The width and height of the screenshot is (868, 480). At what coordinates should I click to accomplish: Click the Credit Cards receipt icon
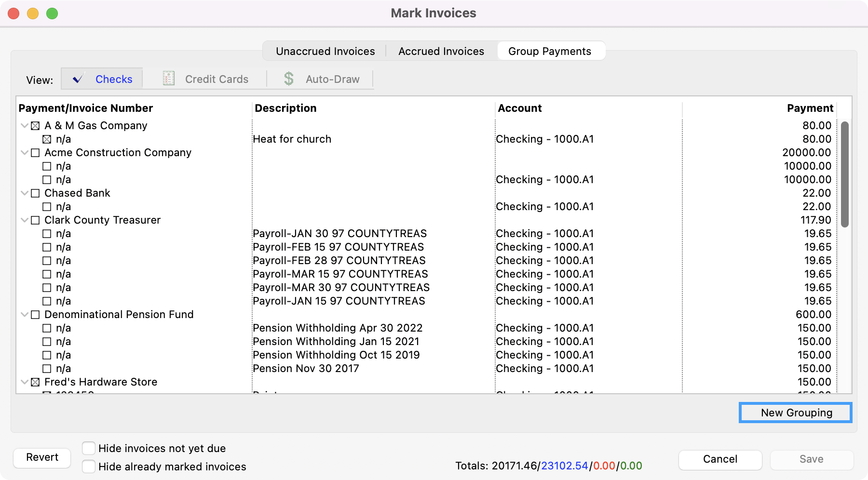coord(169,79)
